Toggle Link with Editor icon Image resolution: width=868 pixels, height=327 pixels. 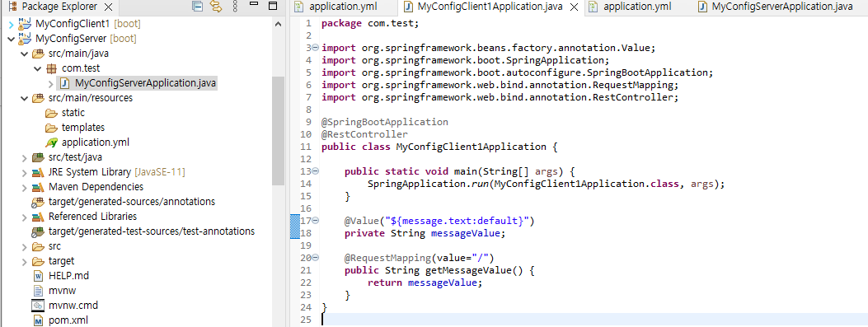217,7
